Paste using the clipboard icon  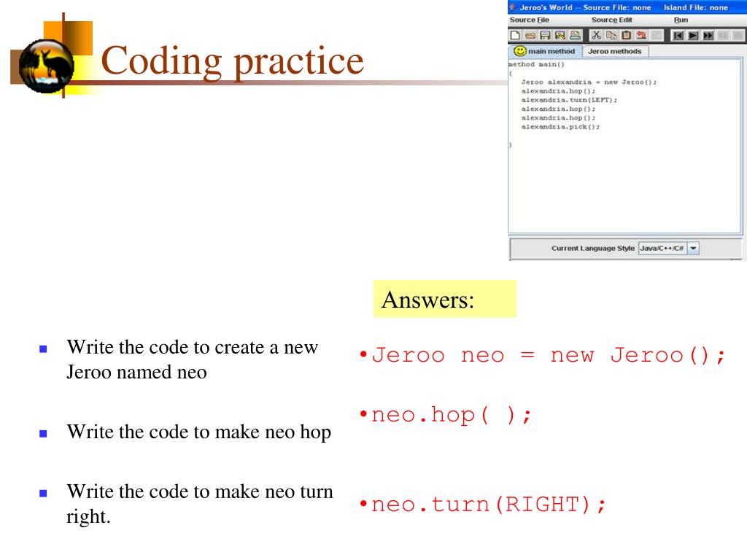pyautogui.click(x=627, y=35)
